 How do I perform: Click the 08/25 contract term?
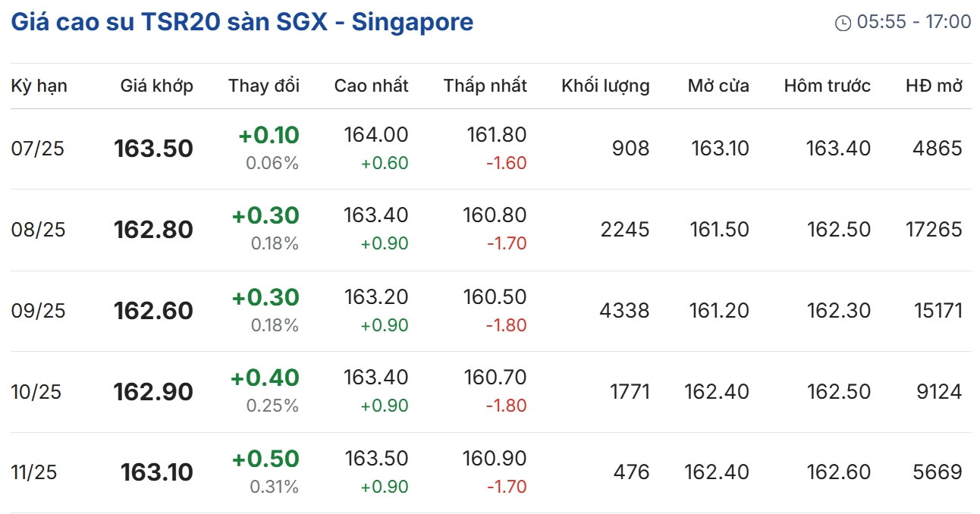click(38, 230)
